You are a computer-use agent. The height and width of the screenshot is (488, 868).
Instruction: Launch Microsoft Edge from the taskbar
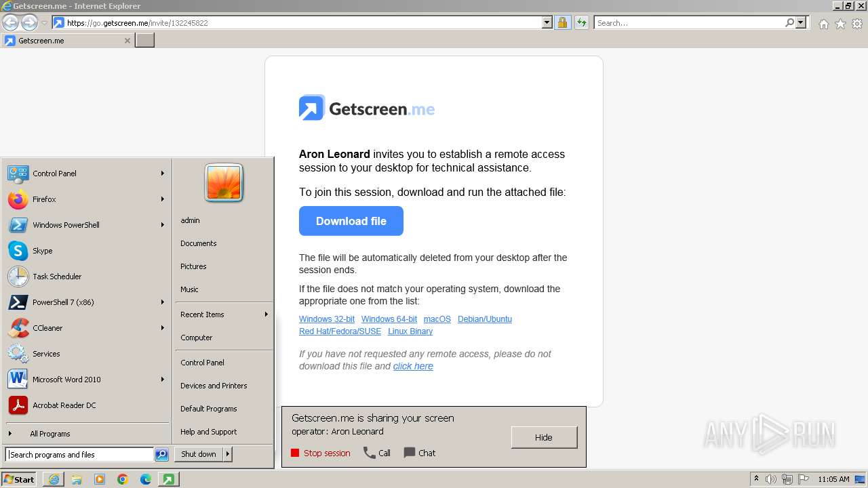point(146,479)
